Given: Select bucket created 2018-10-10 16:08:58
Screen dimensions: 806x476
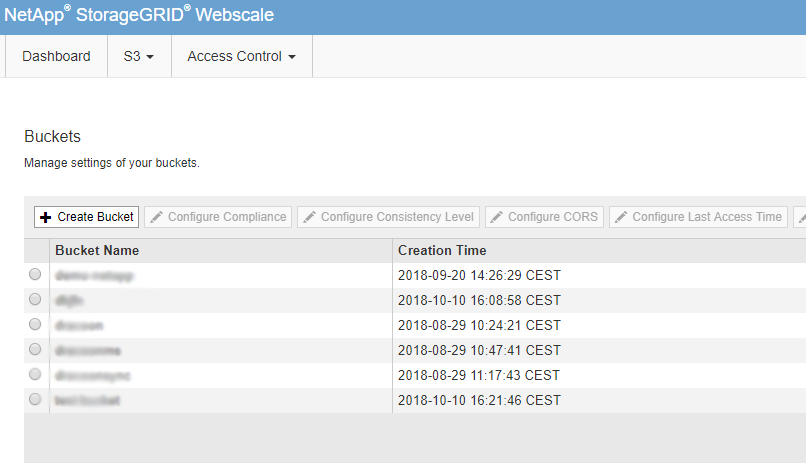Looking at the screenshot, I should click(35, 299).
